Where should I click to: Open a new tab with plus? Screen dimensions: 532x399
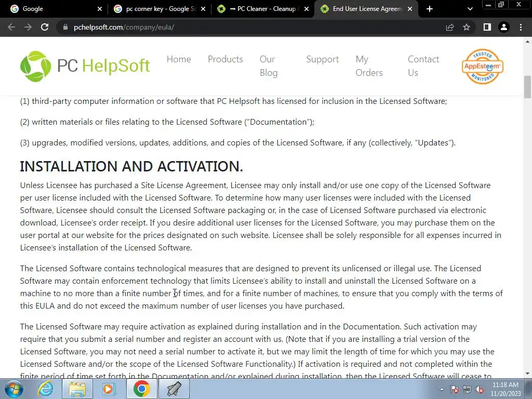tap(430, 9)
